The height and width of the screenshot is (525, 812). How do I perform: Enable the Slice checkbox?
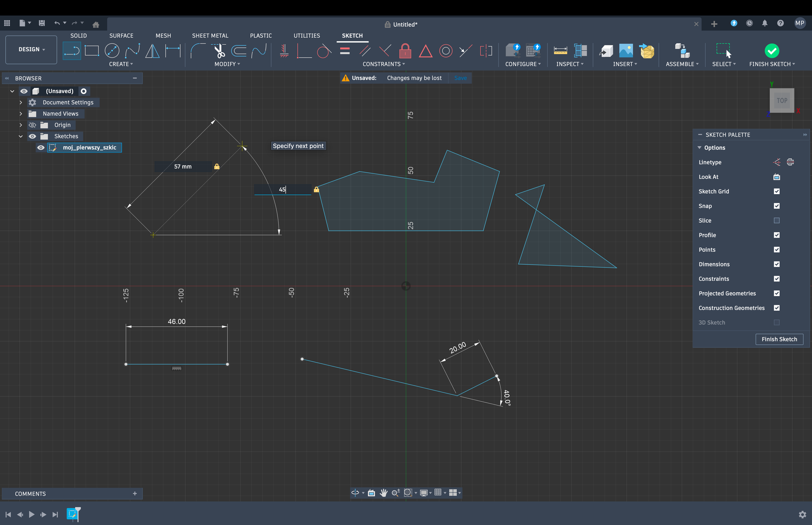[x=777, y=220]
